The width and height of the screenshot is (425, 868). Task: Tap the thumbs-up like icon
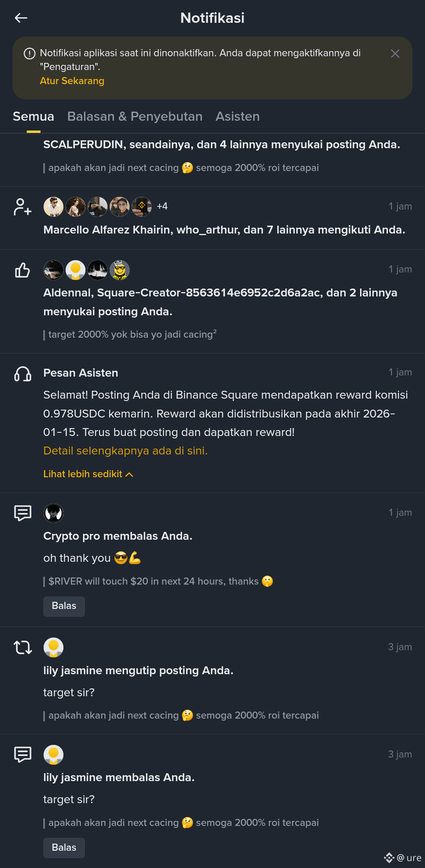tap(22, 270)
